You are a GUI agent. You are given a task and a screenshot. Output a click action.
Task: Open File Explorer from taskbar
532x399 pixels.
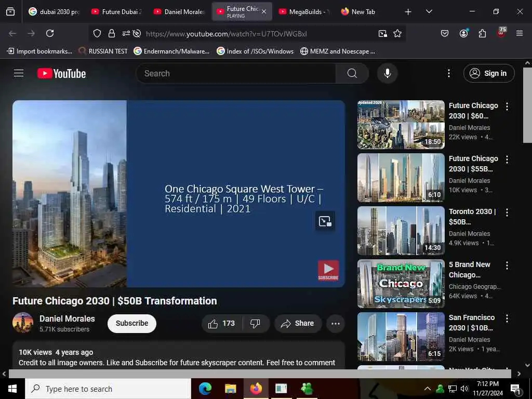[230, 389]
